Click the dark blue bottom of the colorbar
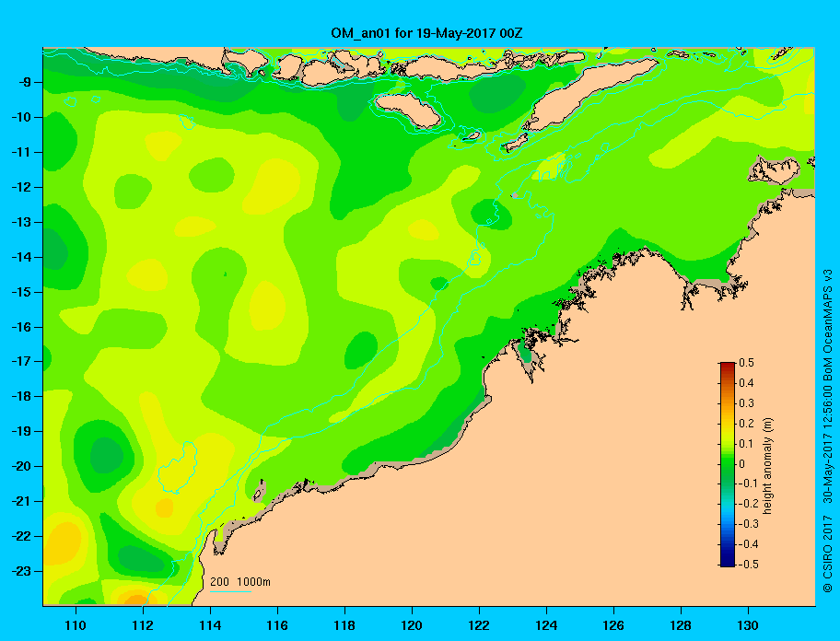 (x=728, y=563)
